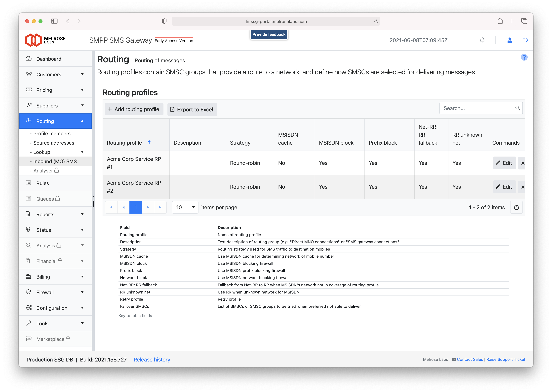The width and height of the screenshot is (552, 392).
Task: Click the notifications bell icon
Action: tap(482, 40)
